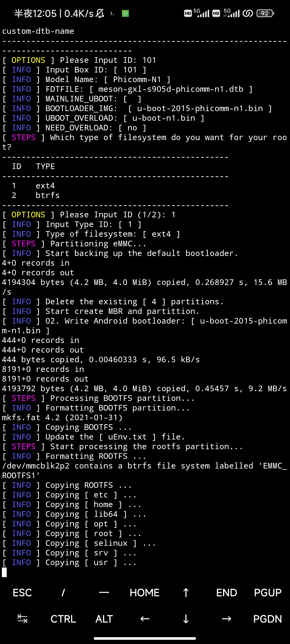Screen dimensions: 290x644
Task: Toggle the ALT modifier key
Action: 104,619
